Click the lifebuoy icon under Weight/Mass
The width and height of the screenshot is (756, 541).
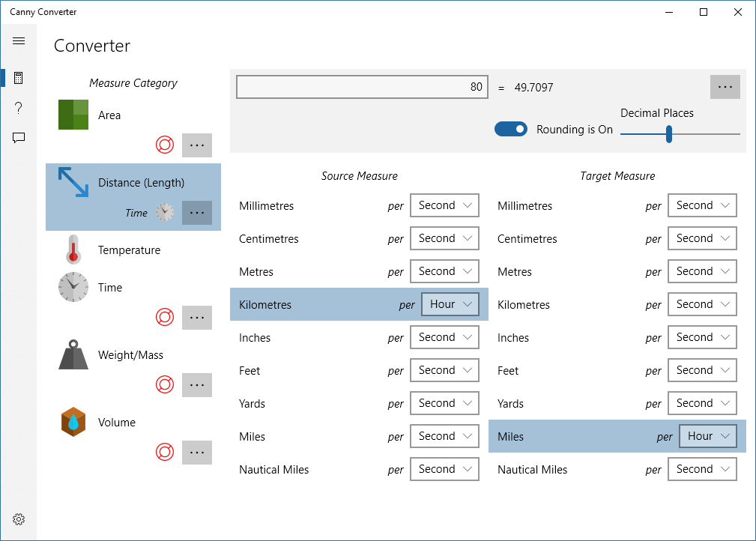(165, 384)
